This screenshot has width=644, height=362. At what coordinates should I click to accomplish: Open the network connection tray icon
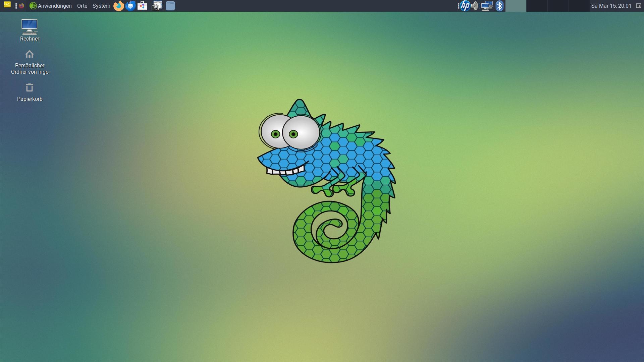tap(487, 6)
